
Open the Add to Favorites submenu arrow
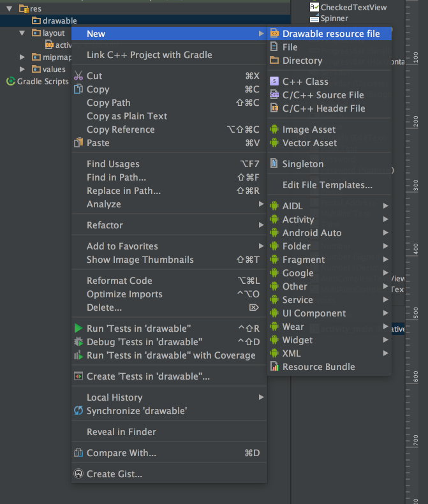point(262,246)
